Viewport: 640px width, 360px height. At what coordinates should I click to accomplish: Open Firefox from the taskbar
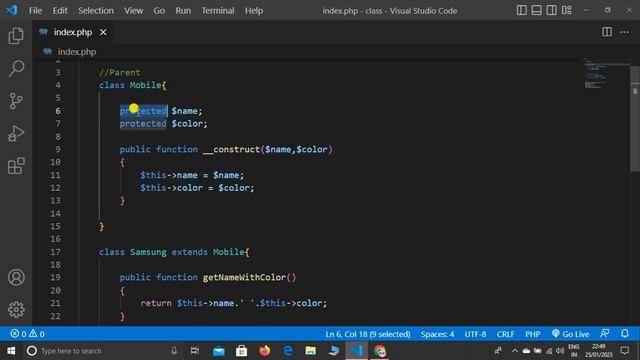[x=264, y=351]
